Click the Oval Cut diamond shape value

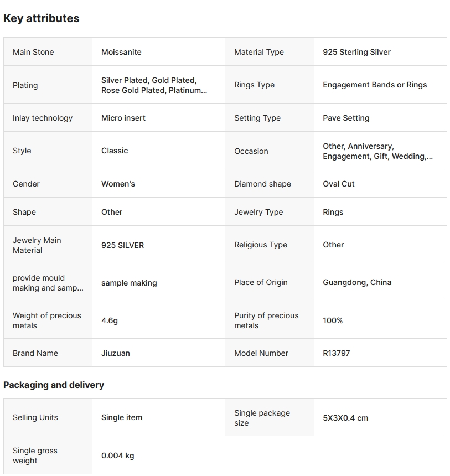tap(339, 184)
